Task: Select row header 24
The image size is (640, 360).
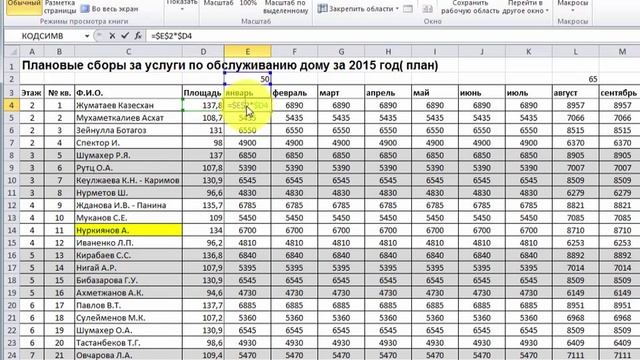Action: click(11, 354)
